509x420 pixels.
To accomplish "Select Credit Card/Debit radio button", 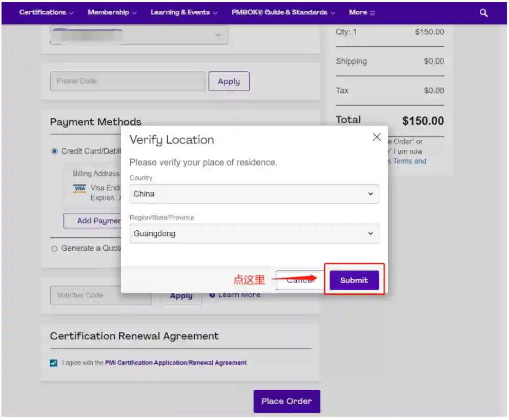I will pos(54,151).
